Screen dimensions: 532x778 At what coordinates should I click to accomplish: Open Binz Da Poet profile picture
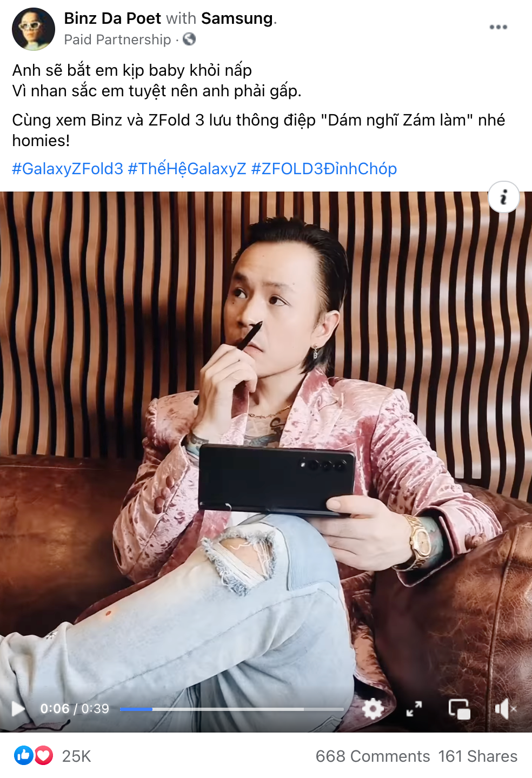[x=34, y=29]
